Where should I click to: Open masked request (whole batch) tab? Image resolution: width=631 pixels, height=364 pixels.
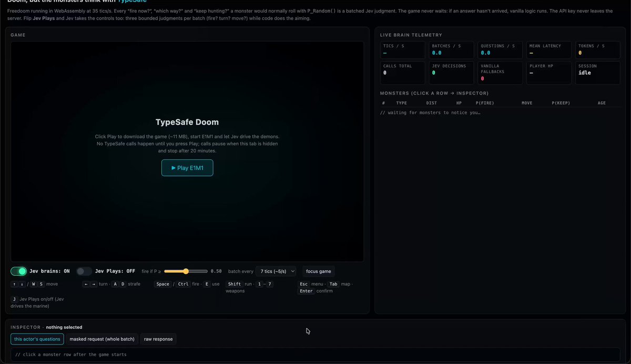coord(102,339)
